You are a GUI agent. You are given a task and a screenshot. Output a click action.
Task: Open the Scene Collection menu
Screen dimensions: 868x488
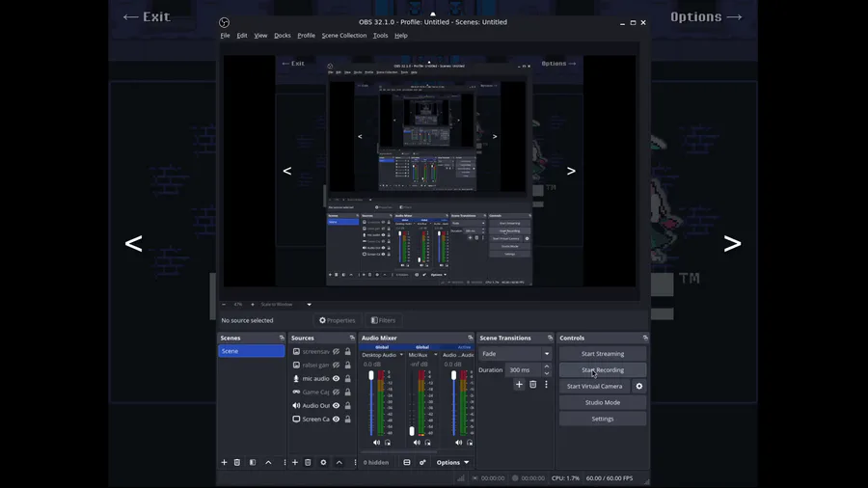click(344, 36)
